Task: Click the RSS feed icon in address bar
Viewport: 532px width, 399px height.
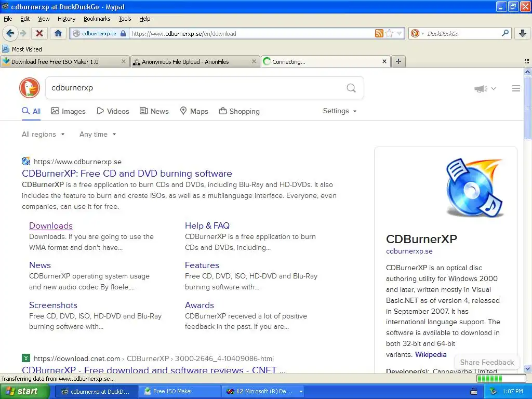Action: (379, 33)
